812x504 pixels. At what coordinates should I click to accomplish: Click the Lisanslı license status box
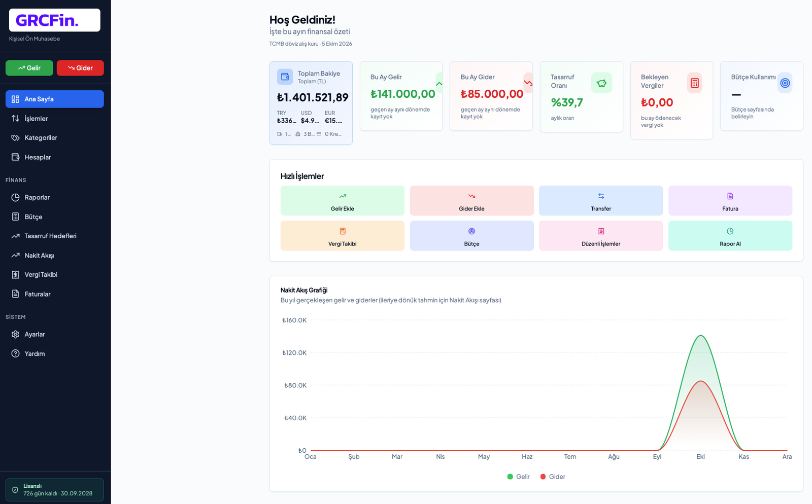pos(55,490)
